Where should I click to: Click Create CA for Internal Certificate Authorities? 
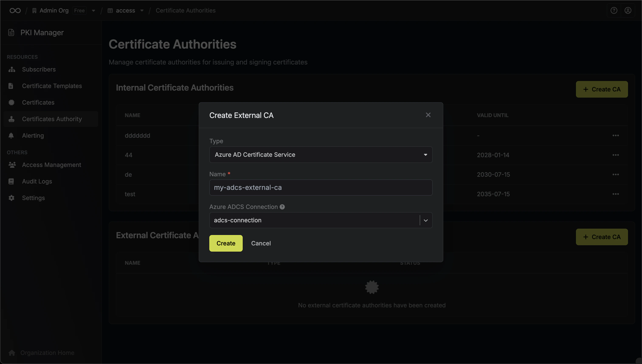pyautogui.click(x=602, y=89)
